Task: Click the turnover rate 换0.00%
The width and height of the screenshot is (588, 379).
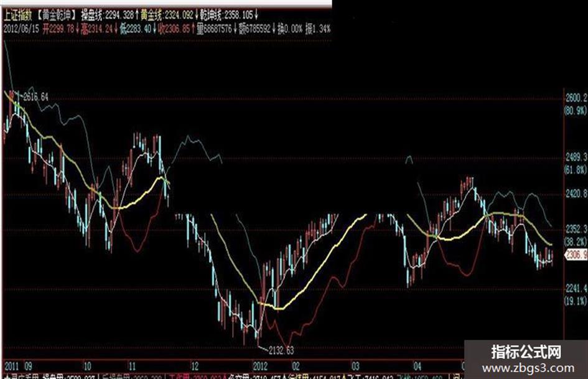Action: [x=290, y=29]
